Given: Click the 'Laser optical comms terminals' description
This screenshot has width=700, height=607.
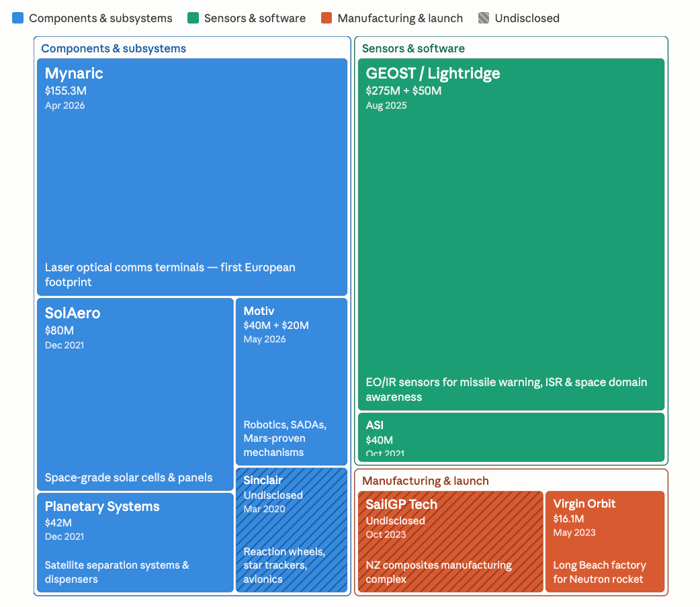Looking at the screenshot, I should (x=170, y=275).
